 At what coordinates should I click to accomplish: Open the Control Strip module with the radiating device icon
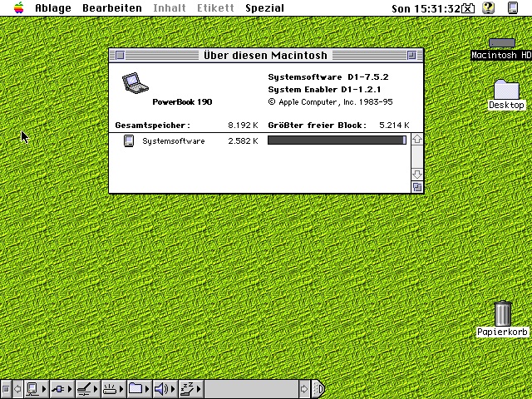pyautogui.click(x=113, y=389)
